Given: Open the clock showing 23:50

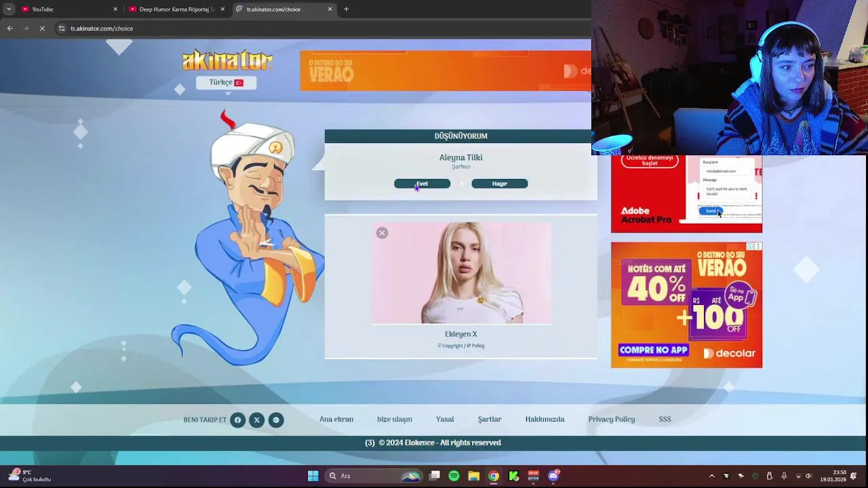Looking at the screenshot, I should [x=833, y=476].
